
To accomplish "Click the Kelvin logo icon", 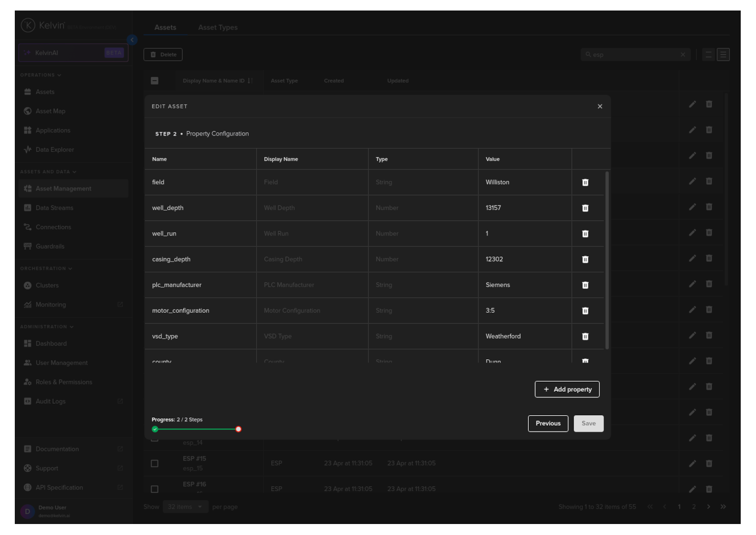I will click(x=28, y=25).
